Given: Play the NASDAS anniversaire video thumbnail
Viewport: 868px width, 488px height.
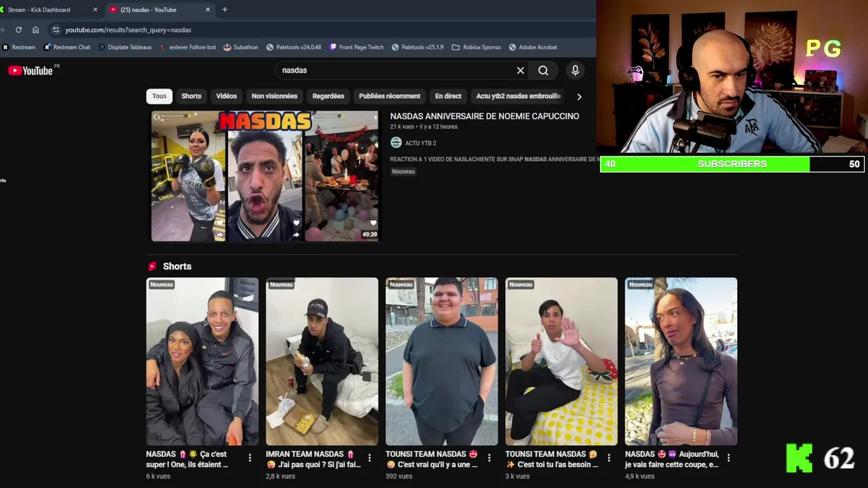Looking at the screenshot, I should point(265,176).
